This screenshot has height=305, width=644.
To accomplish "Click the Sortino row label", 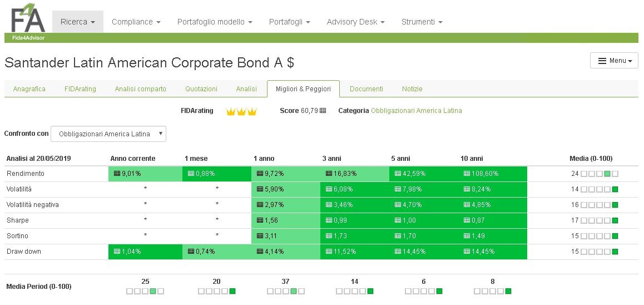I will coord(18,236).
